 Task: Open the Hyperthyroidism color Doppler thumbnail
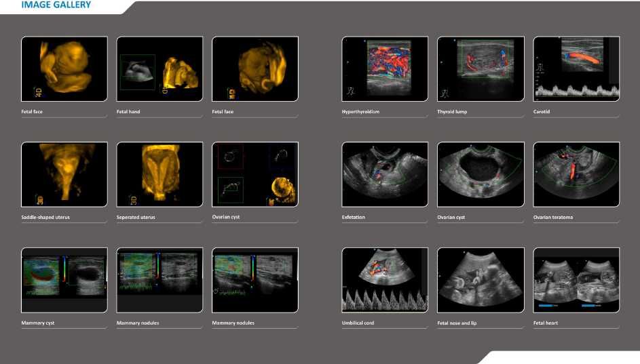coord(385,69)
